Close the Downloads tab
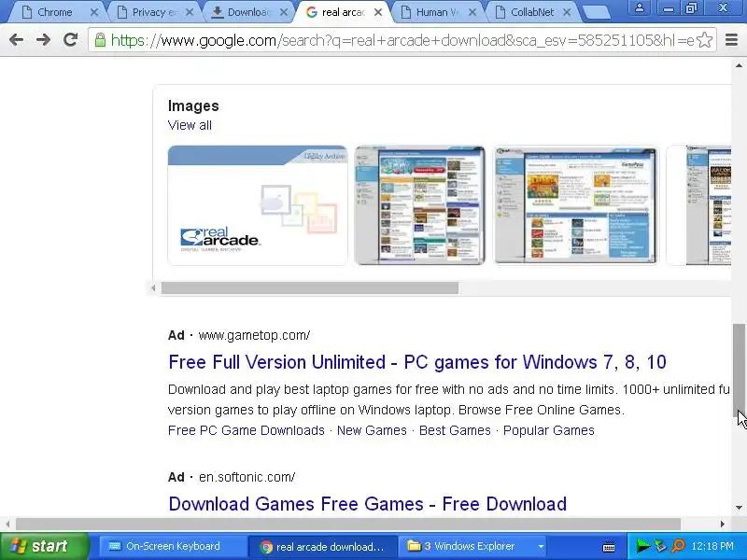Viewport: 747px width, 560px height. click(x=284, y=13)
